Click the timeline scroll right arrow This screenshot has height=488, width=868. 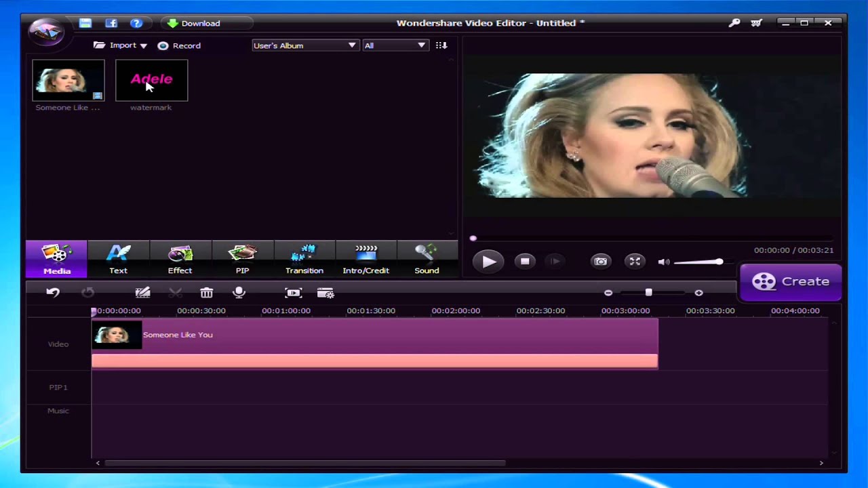tap(821, 463)
